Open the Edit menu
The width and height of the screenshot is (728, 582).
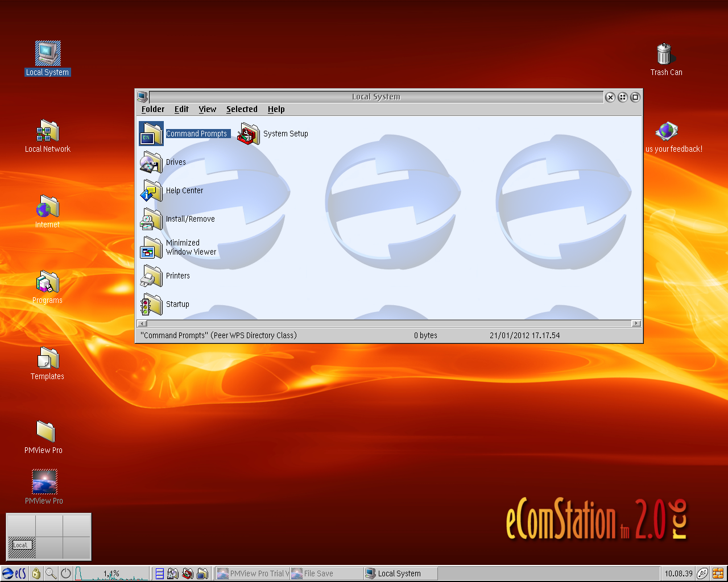(x=181, y=109)
